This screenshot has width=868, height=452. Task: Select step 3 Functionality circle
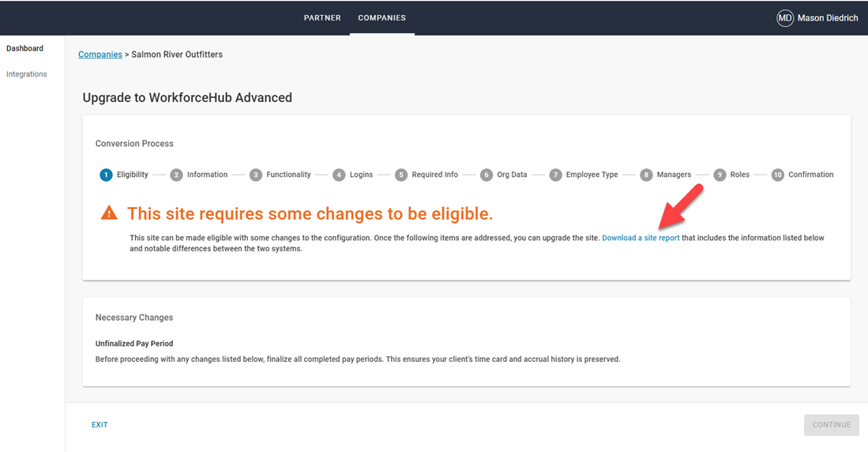tap(255, 175)
